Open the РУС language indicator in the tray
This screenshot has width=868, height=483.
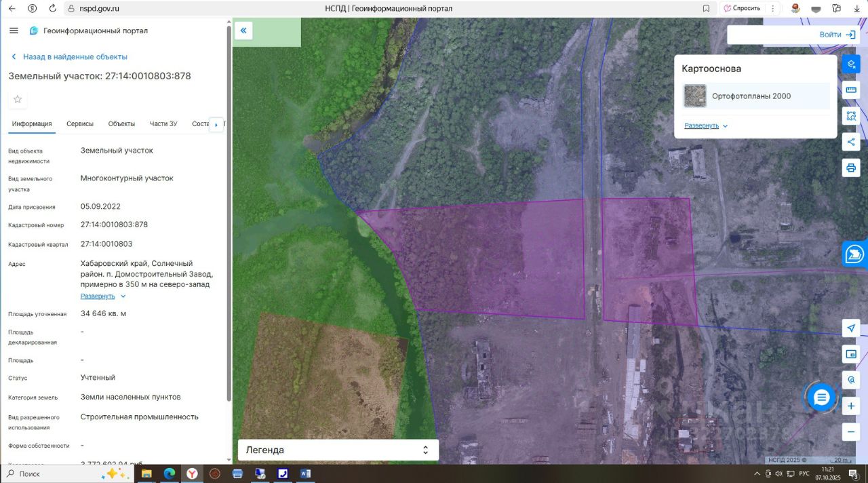(804, 474)
